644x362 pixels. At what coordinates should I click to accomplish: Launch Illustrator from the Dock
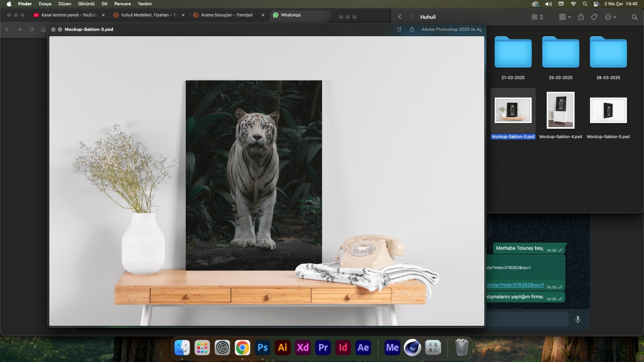[283, 348]
